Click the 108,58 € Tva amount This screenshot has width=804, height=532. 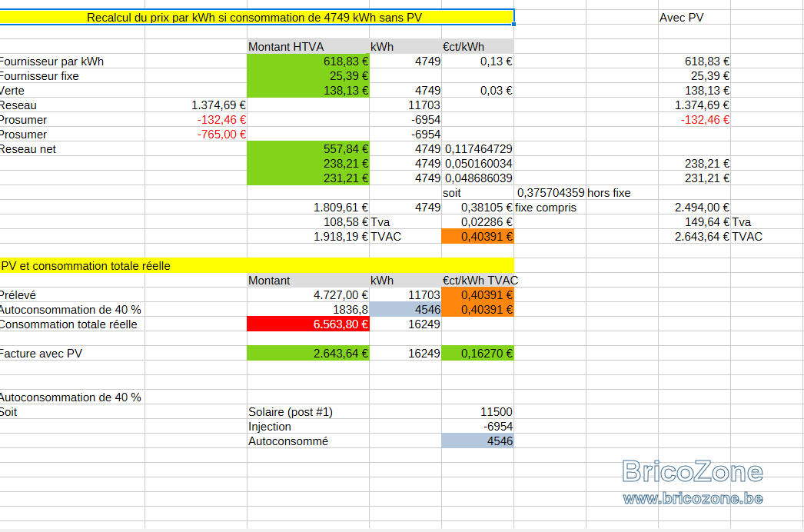[x=307, y=222]
